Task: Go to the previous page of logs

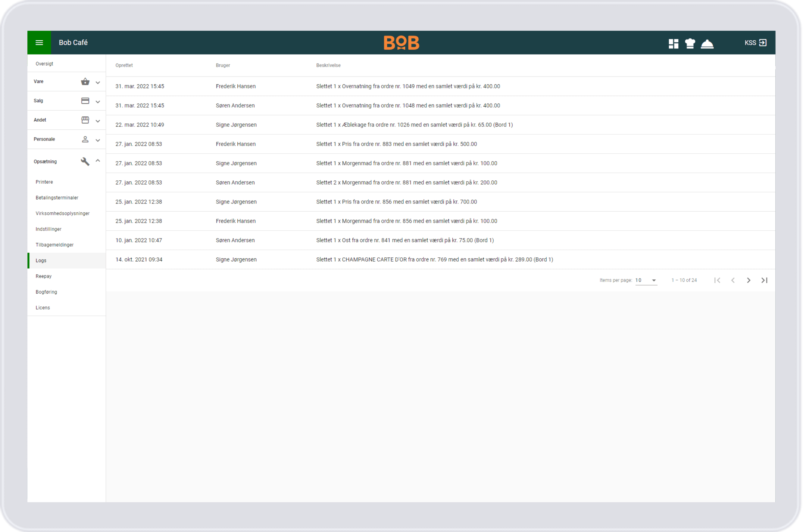Action: (x=733, y=280)
